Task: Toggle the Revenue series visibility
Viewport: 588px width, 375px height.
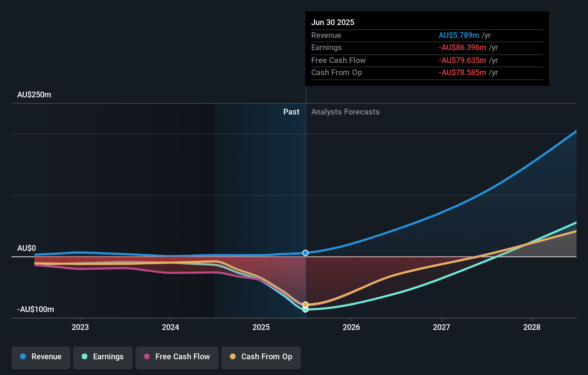Action: [40, 357]
